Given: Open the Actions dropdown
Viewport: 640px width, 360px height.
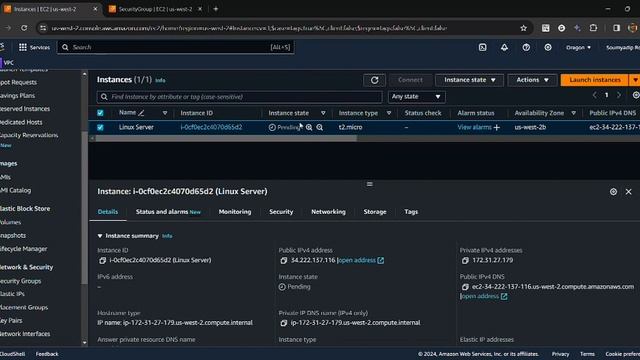Looking at the screenshot, I should tap(532, 80).
